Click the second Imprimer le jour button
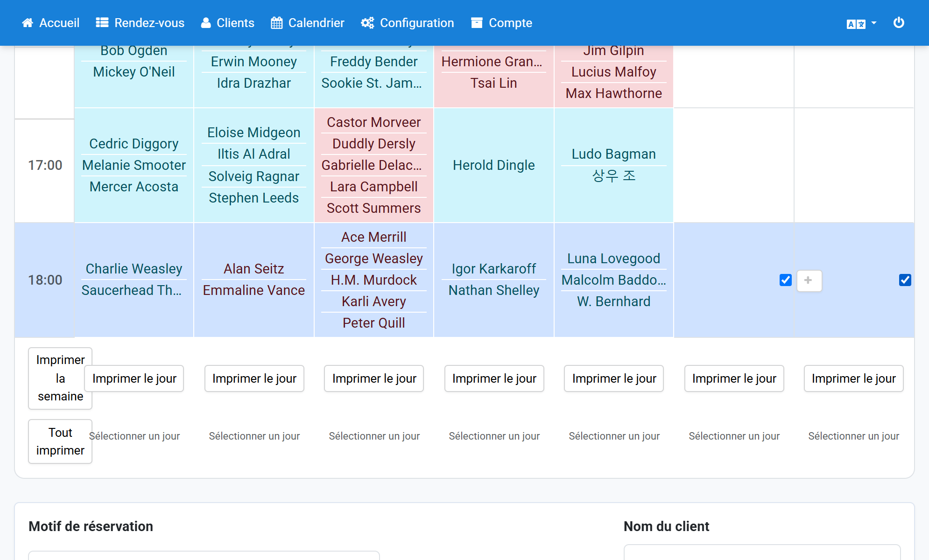Viewport: 929px width, 560px height. tap(254, 378)
